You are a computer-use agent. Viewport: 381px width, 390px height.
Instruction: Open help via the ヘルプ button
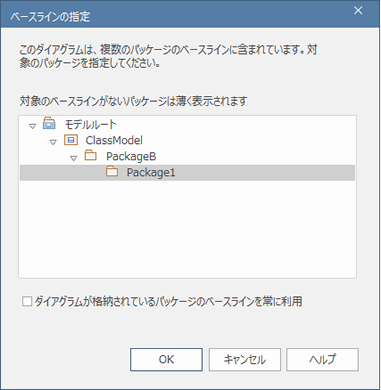(322, 359)
